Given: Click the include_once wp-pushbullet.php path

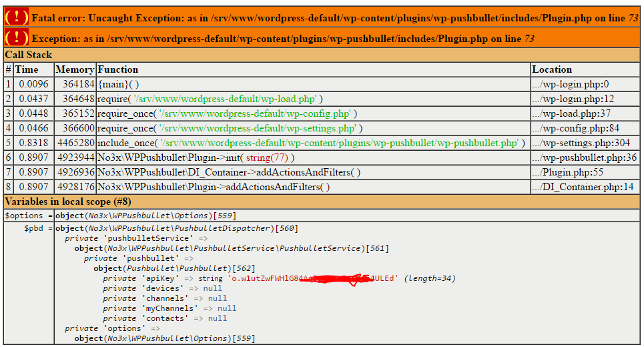Looking at the screenshot, I should coord(339,143).
